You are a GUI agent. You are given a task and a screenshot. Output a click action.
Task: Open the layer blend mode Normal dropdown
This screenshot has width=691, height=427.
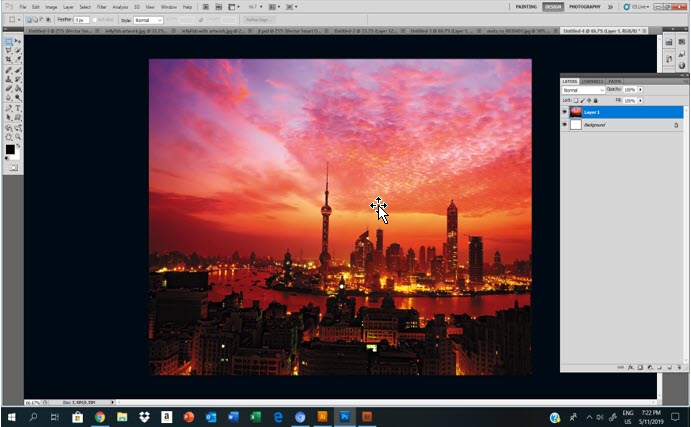pyautogui.click(x=583, y=90)
